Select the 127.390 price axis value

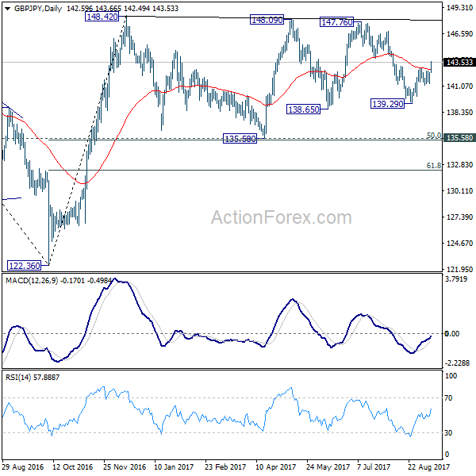click(x=459, y=217)
